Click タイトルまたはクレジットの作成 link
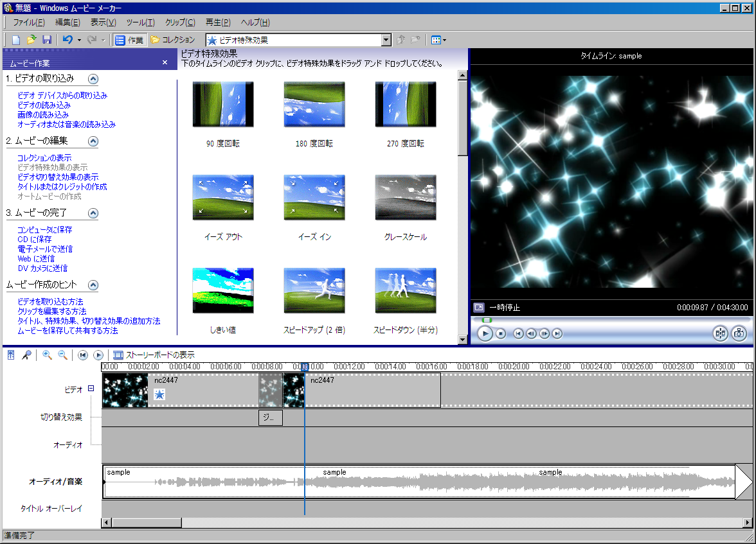Screen dimensions: 756x544 tap(62, 186)
